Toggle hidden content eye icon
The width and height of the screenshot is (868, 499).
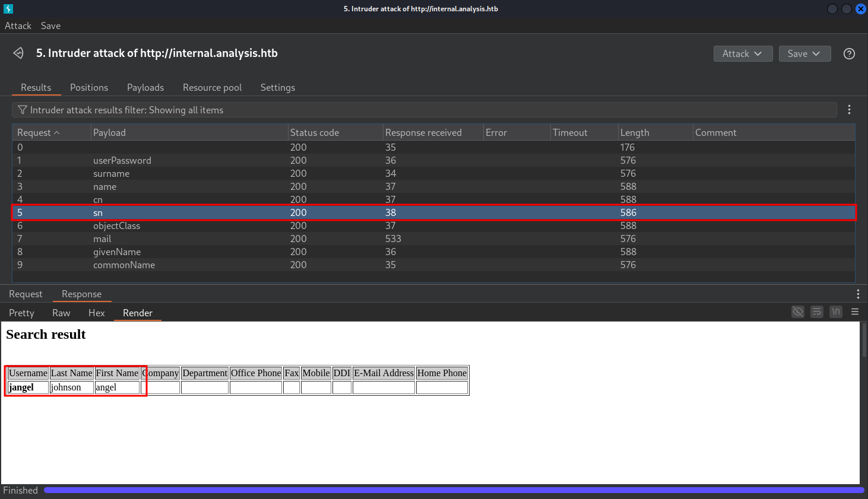[798, 312]
